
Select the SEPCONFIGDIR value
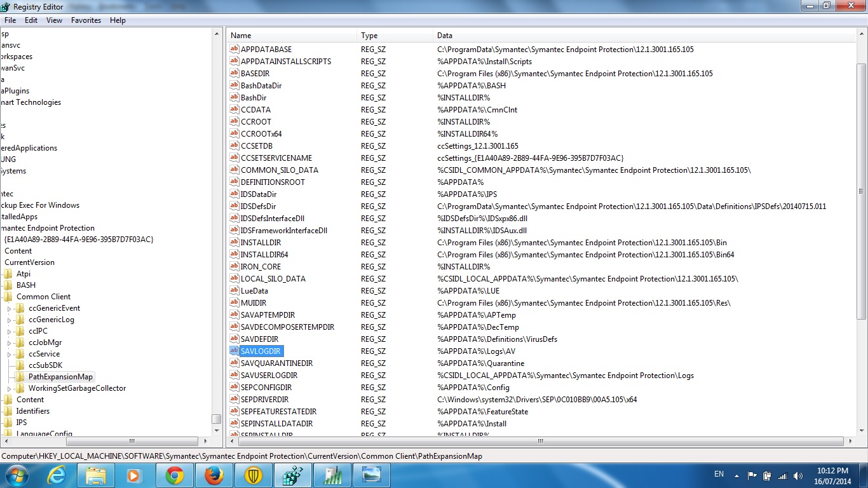click(266, 387)
